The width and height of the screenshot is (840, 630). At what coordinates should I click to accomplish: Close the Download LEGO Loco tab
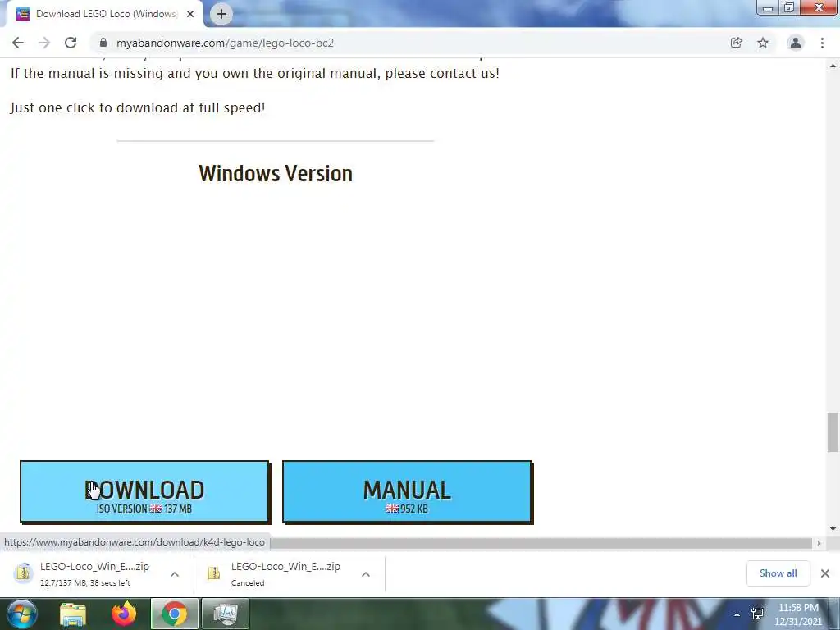pos(190,14)
